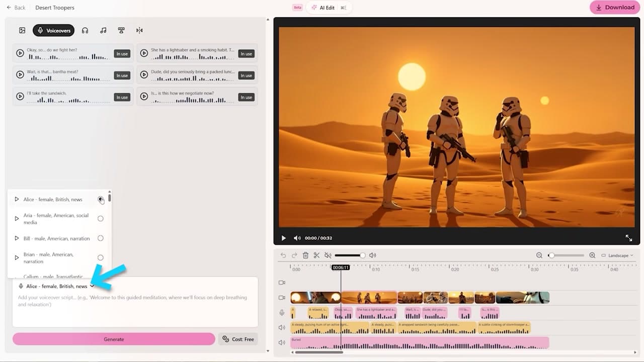Open the music note tab
Image resolution: width=644 pixels, height=362 pixels.
[x=103, y=31]
